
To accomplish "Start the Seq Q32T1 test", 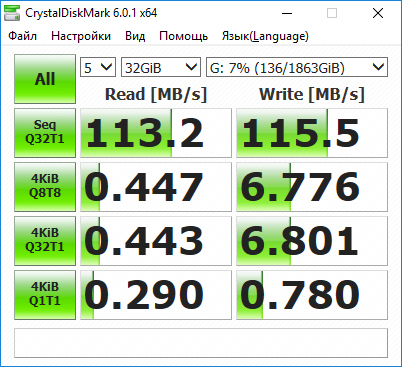I will (45, 133).
